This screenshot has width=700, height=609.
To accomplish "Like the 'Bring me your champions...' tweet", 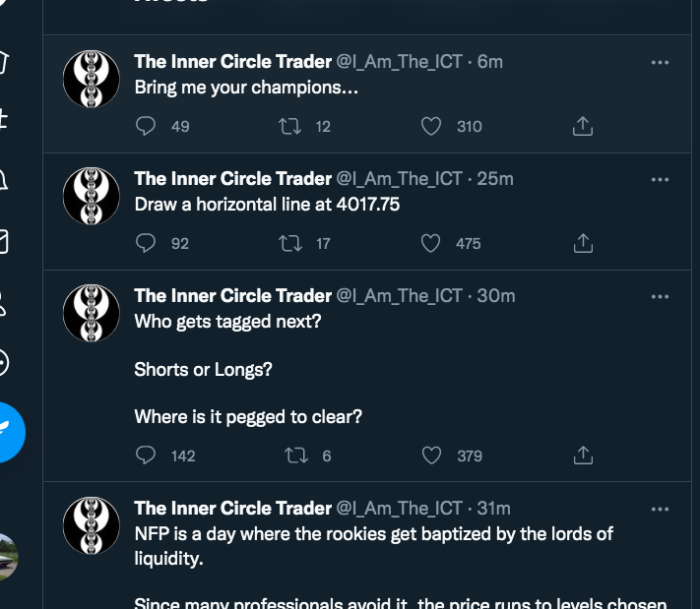I will tap(430, 126).
